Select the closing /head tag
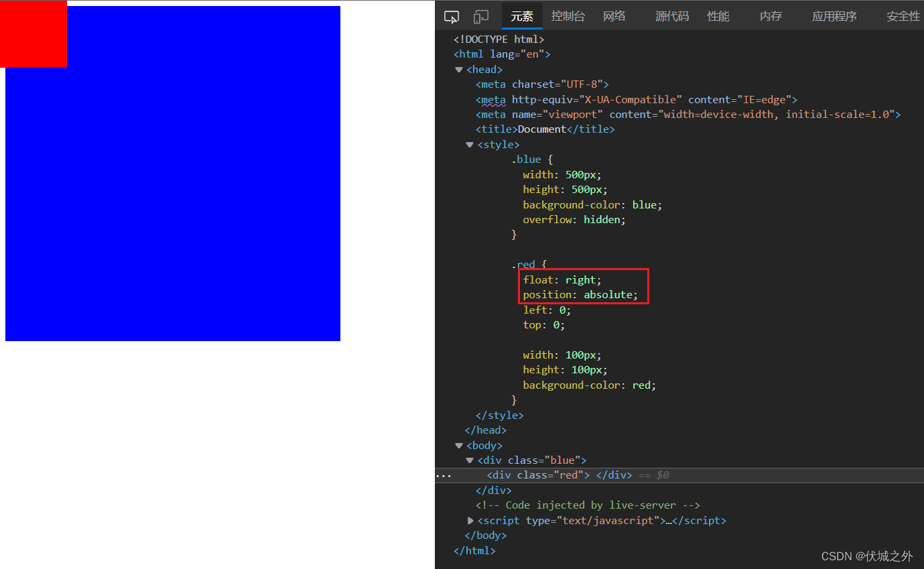The image size is (924, 569). coord(486,430)
